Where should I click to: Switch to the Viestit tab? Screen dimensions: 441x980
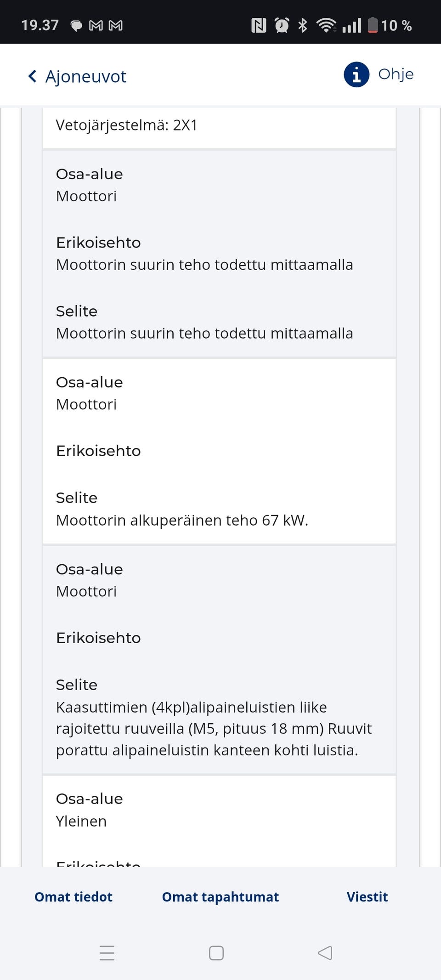367,896
